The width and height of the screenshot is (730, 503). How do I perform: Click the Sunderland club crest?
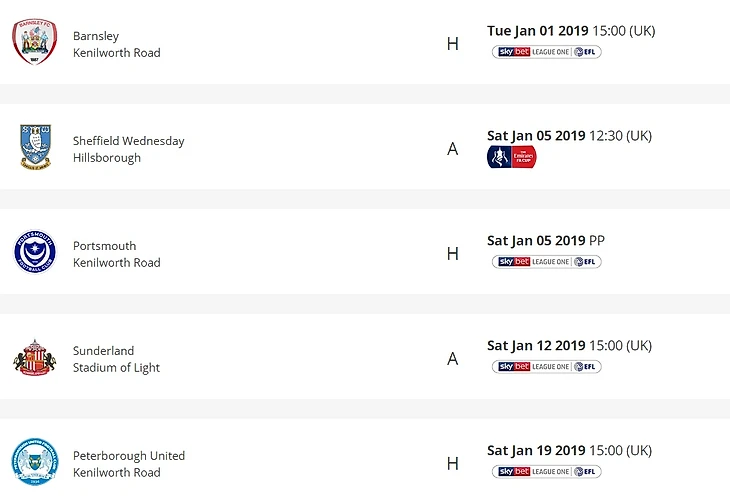click(x=35, y=357)
